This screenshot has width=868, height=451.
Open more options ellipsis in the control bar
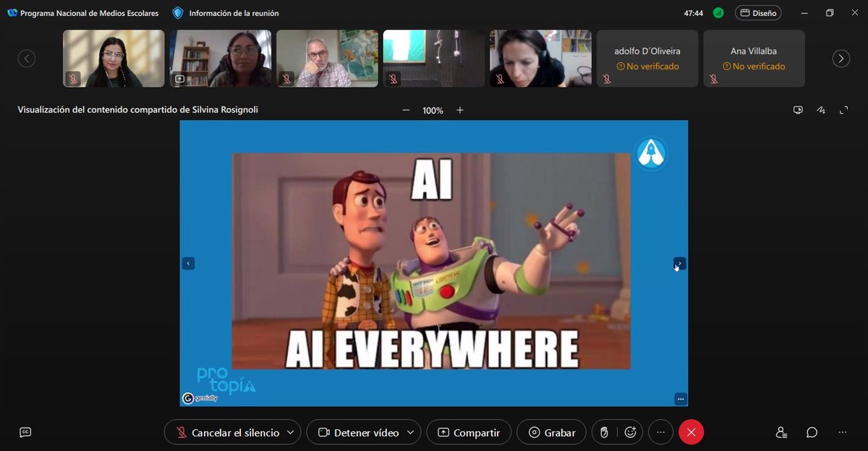660,432
